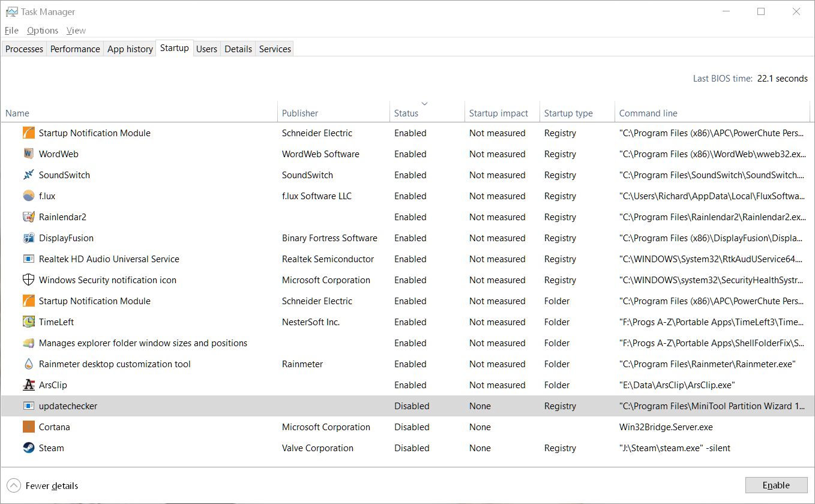Screen dimensions: 815x504
Task: Select the Windows Security notification icon name
Action: pos(107,280)
